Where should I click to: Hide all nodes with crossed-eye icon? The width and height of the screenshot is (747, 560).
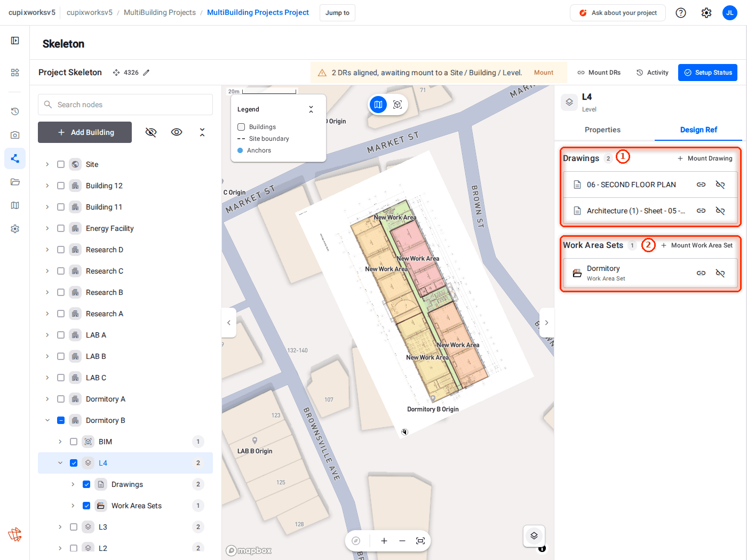[151, 132]
